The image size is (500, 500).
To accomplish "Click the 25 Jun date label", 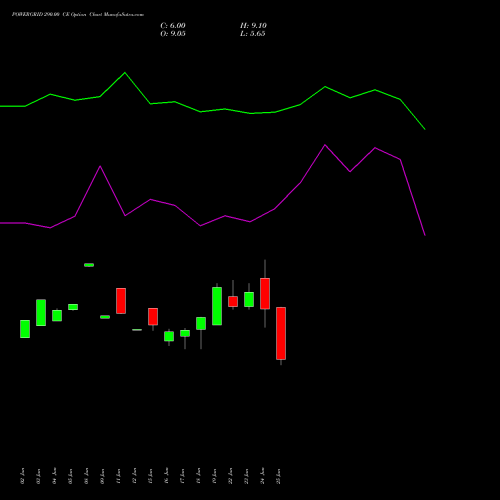I will [x=279, y=476].
